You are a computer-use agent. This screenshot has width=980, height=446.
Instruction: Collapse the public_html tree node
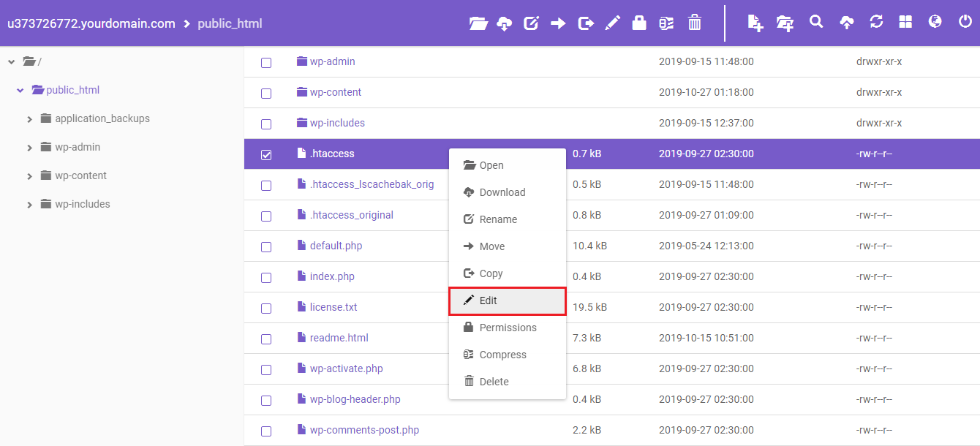point(20,91)
